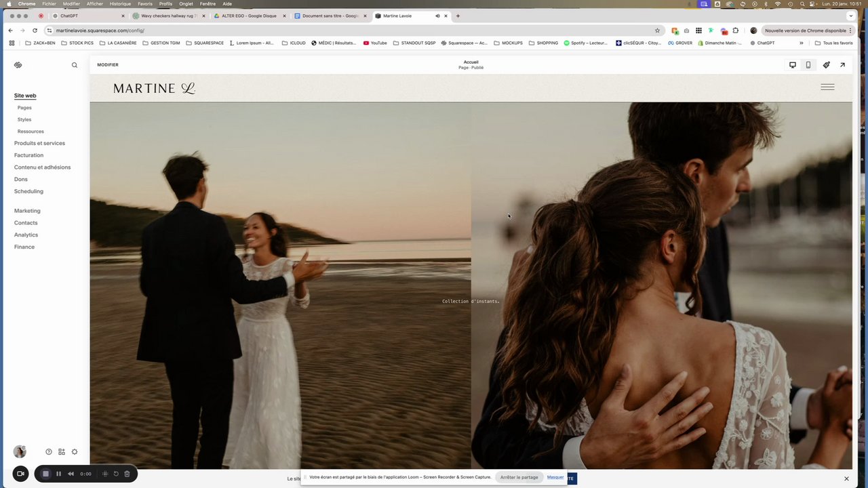Close the Martine Lavoie tab
The image size is (868, 488).
(x=446, y=16)
